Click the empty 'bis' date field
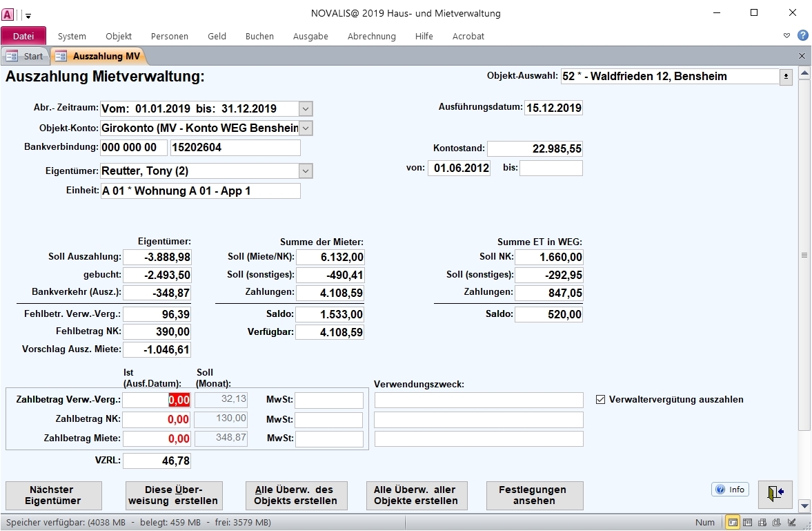 (551, 168)
